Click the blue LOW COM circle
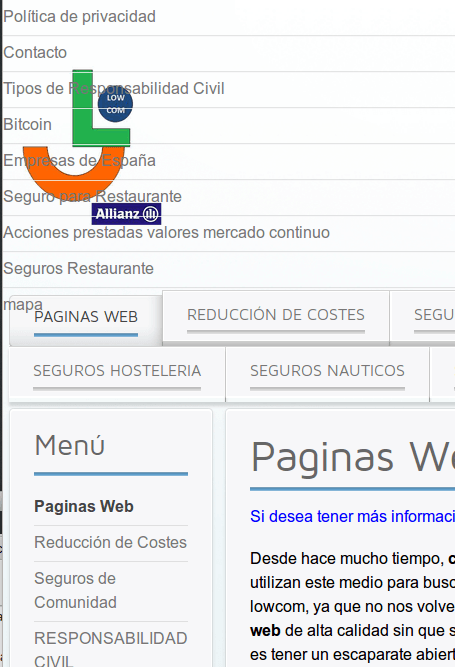The height and width of the screenshot is (667, 455). coord(115,104)
